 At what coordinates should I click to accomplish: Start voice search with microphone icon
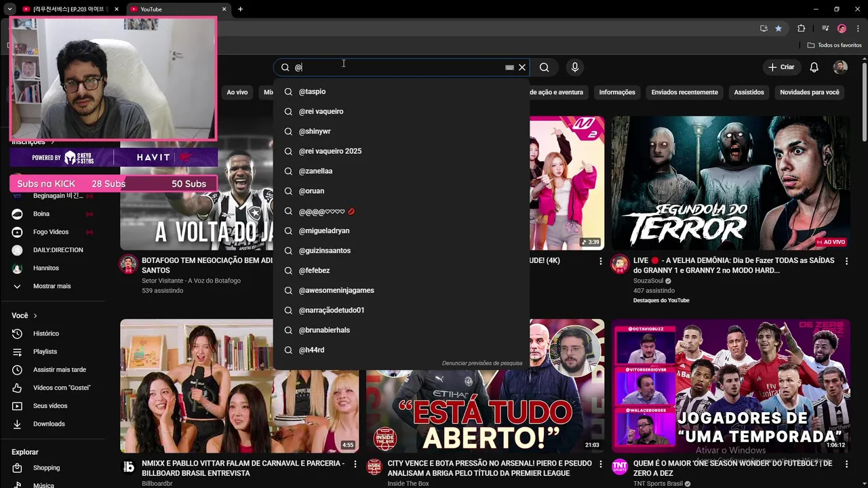click(x=575, y=67)
